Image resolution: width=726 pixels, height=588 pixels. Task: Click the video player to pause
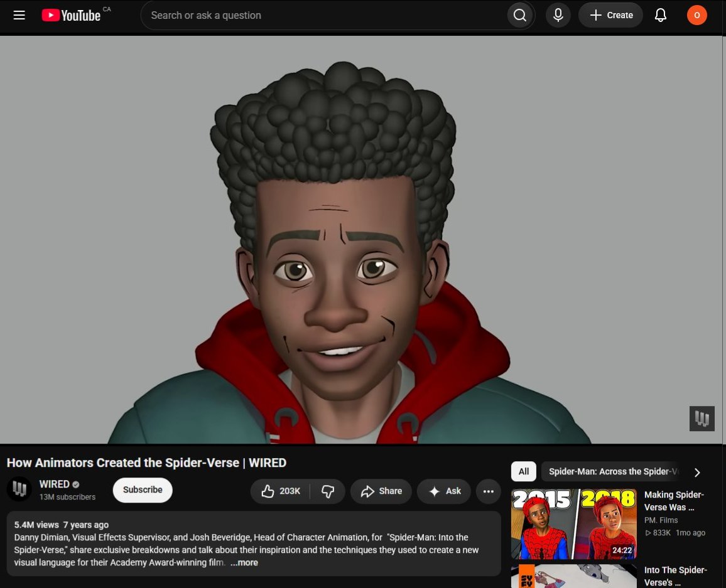[x=360, y=240]
